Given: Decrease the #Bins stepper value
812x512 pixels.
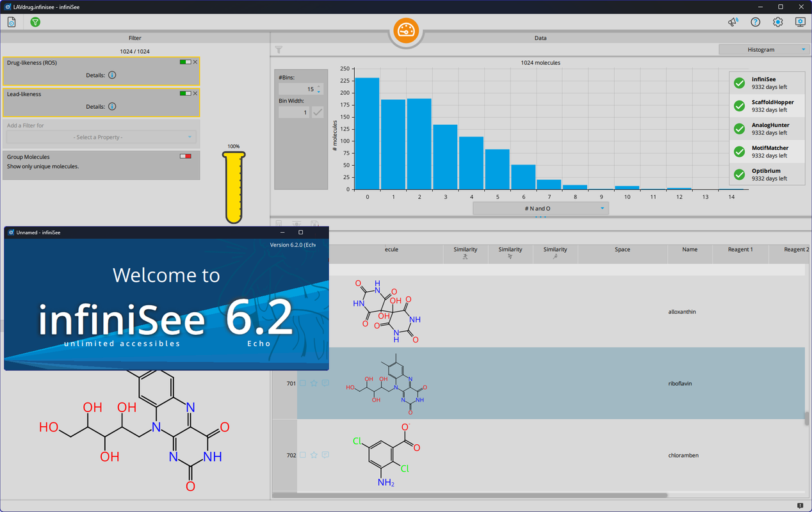Looking at the screenshot, I should click(319, 92).
